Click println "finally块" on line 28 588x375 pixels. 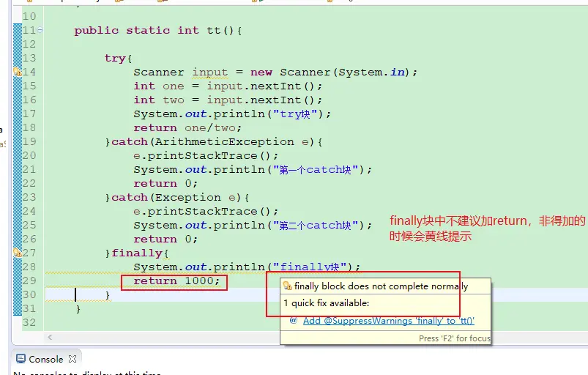click(x=247, y=267)
